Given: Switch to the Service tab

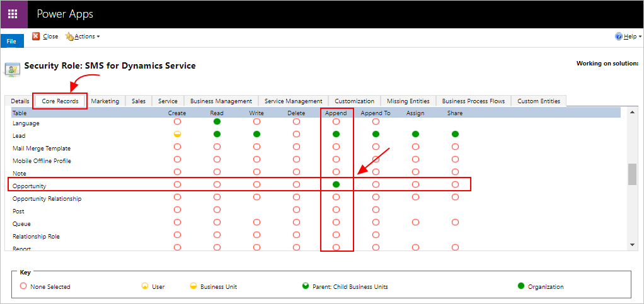Looking at the screenshot, I should 168,101.
